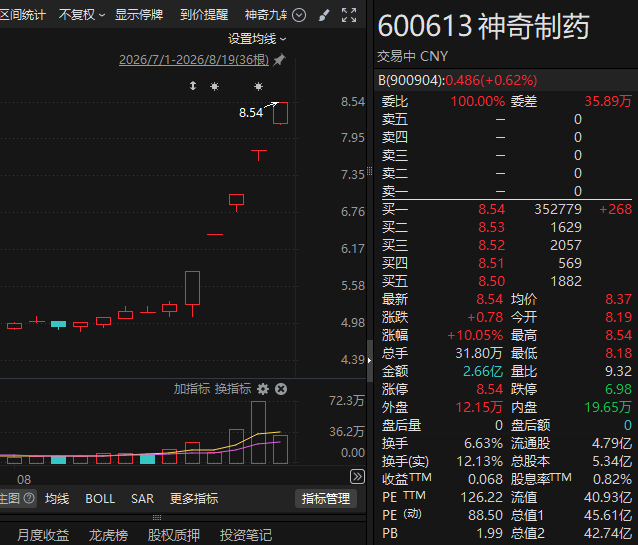Expand 设置均线 dropdown
The width and height of the screenshot is (638, 545).
[257, 39]
